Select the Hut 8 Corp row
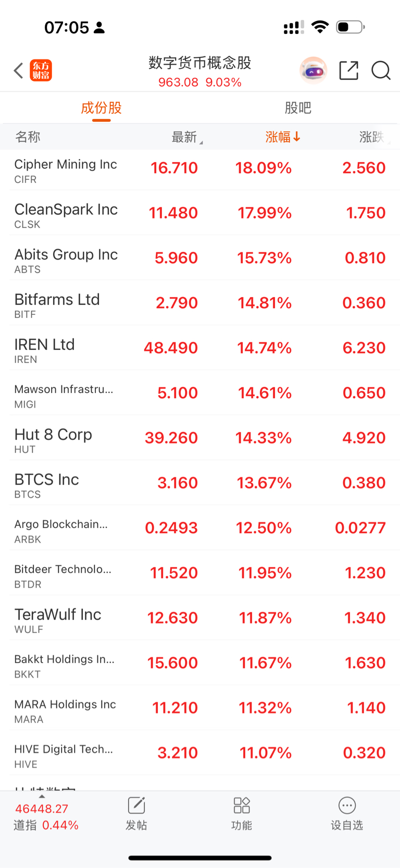 point(200,438)
